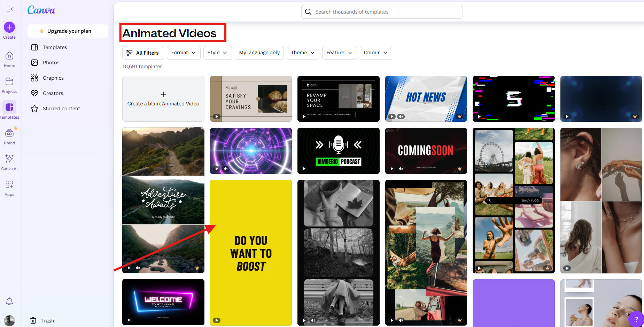
Task: Click the Upgrade your plan button
Action: click(x=68, y=31)
